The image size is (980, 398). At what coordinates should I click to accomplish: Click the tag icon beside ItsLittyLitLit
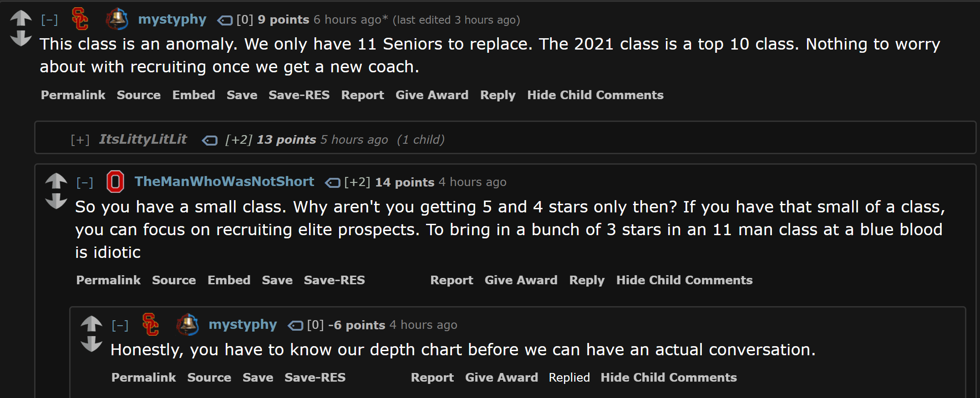point(210,141)
